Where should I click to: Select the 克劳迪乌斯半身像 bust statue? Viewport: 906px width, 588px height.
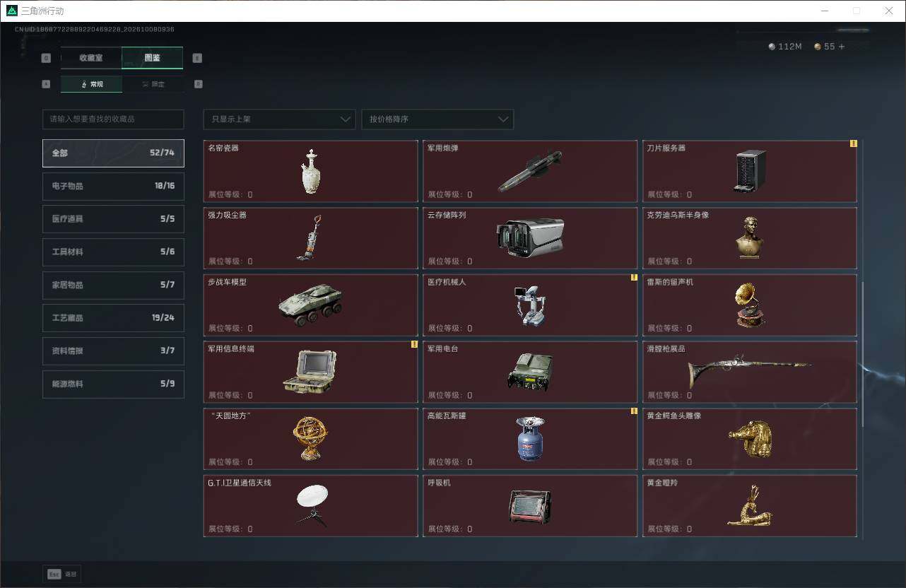click(750, 238)
